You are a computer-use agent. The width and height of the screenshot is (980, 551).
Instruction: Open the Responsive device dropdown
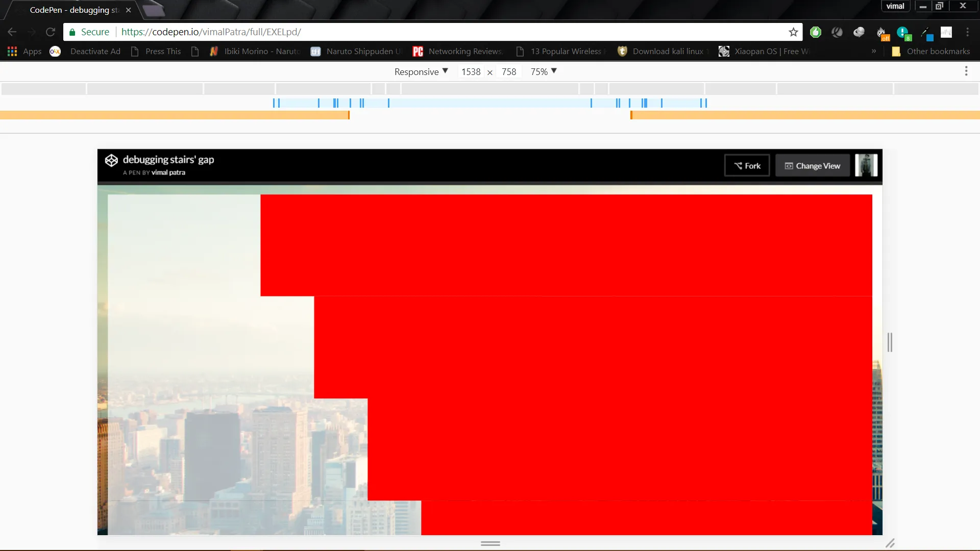pos(421,71)
